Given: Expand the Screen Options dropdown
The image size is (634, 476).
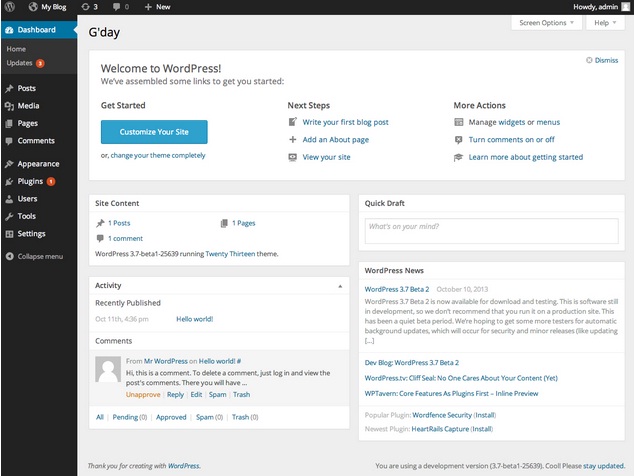Looking at the screenshot, I should 546,23.
